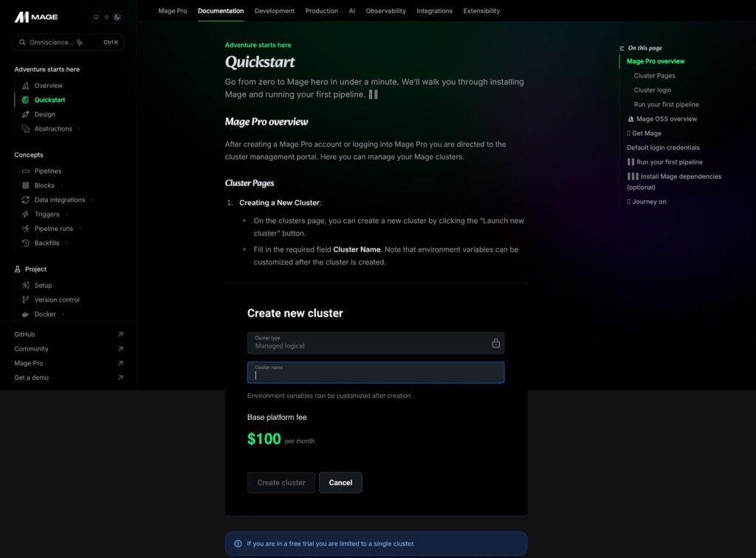Click the Cluster Pages heading in article
Viewport: 756px width, 558px height.
[x=250, y=183]
